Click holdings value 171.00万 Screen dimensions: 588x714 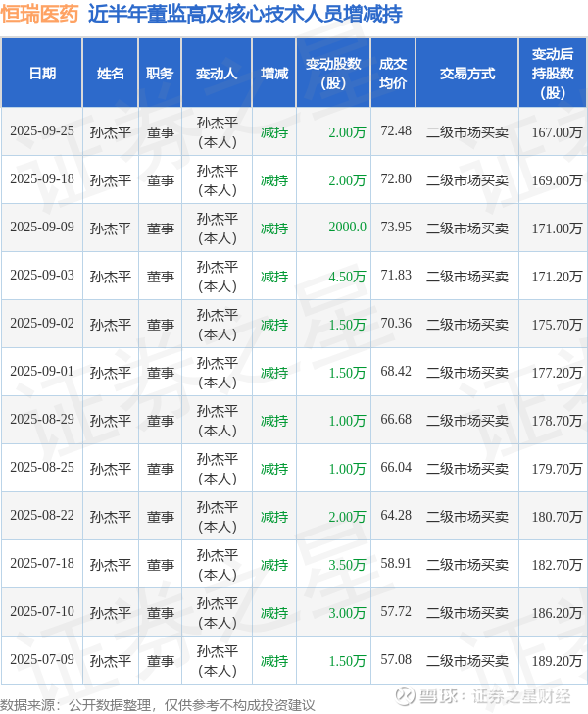pos(557,229)
